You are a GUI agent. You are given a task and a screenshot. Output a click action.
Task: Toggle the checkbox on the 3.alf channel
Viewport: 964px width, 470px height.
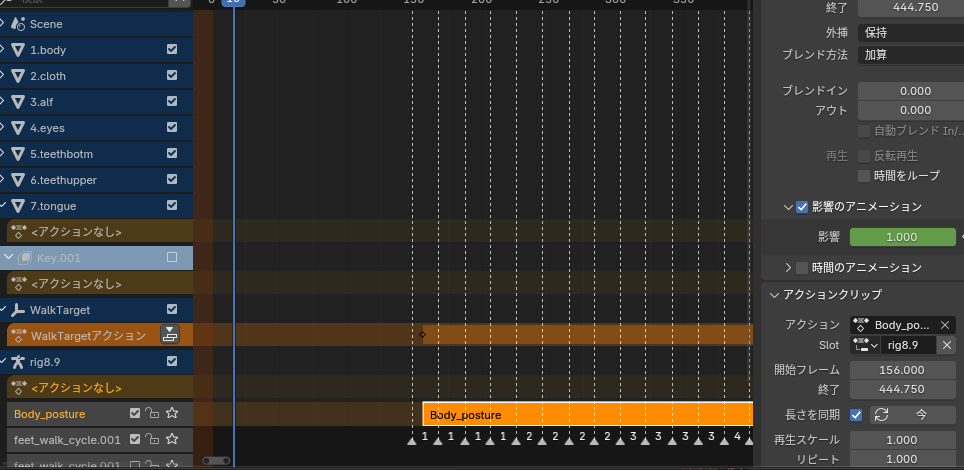click(172, 102)
